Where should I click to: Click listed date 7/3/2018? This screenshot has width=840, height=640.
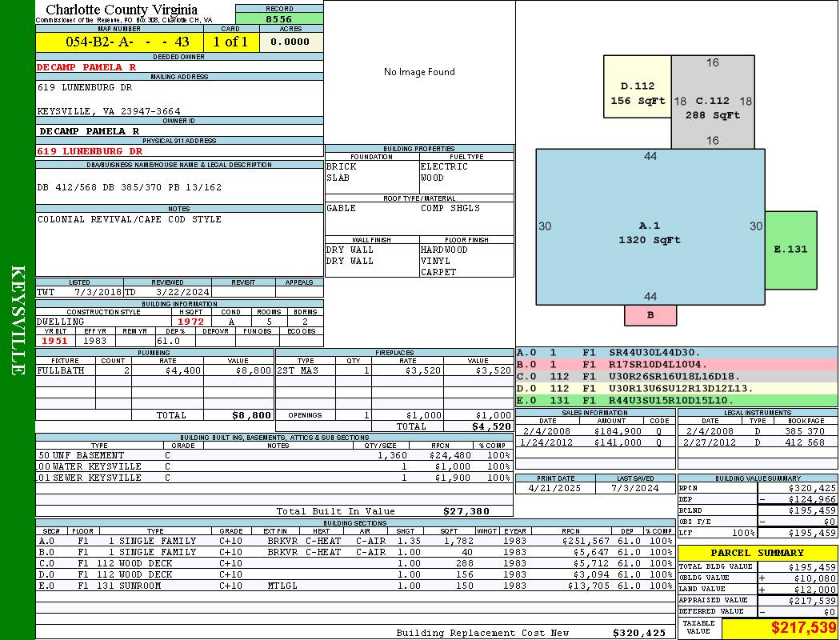click(x=98, y=293)
